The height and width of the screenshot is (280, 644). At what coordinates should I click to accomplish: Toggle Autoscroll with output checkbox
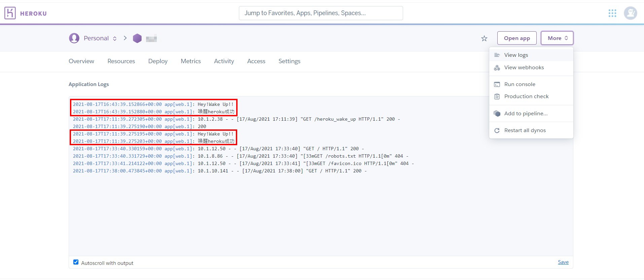pos(76,262)
